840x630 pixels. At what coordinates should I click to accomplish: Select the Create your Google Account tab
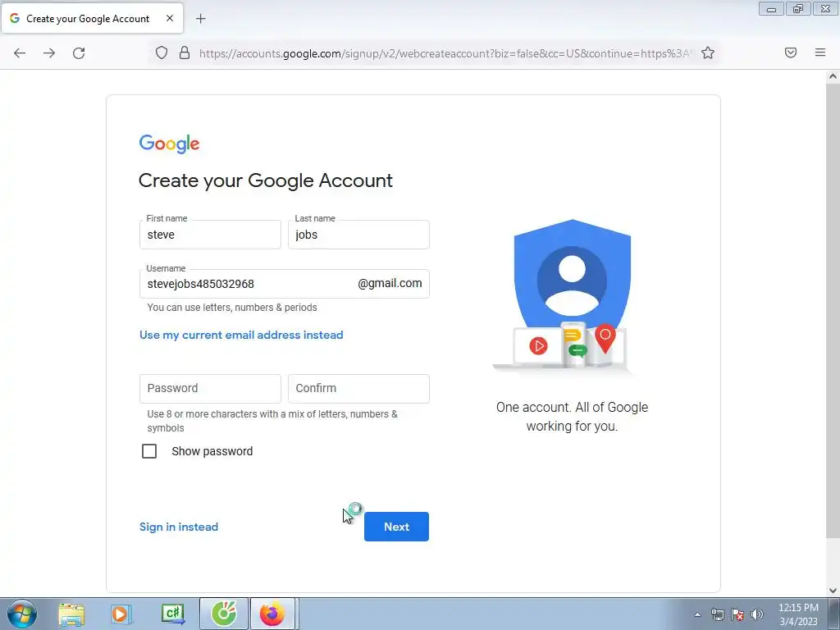(92, 18)
